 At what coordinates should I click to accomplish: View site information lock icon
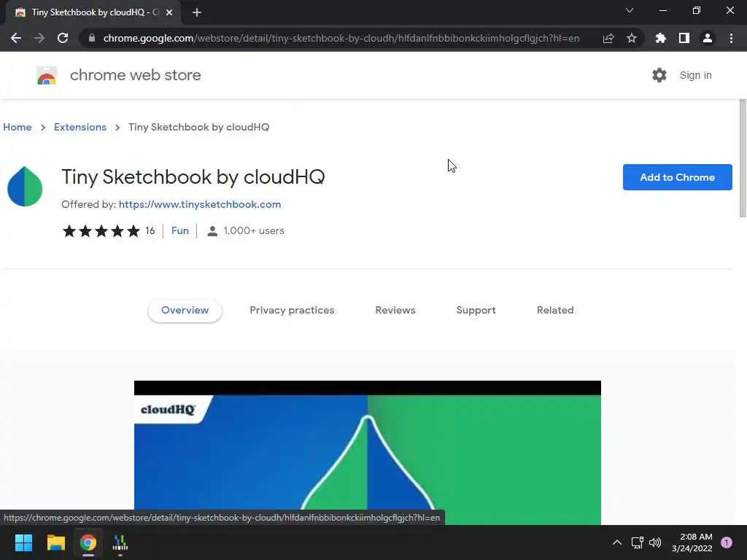(92, 38)
